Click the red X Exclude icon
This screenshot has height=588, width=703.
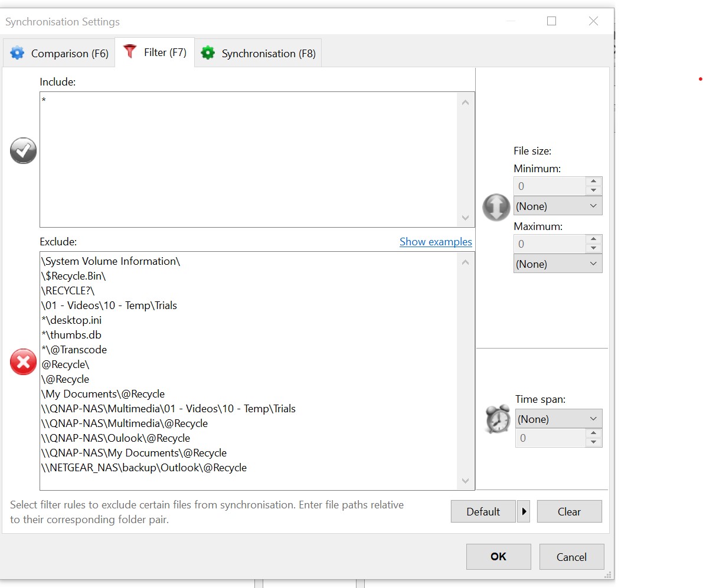tap(23, 362)
